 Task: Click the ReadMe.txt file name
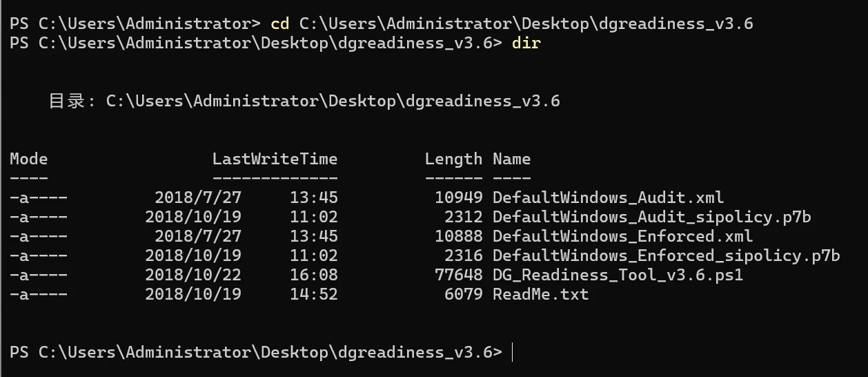pyautogui.click(x=540, y=294)
